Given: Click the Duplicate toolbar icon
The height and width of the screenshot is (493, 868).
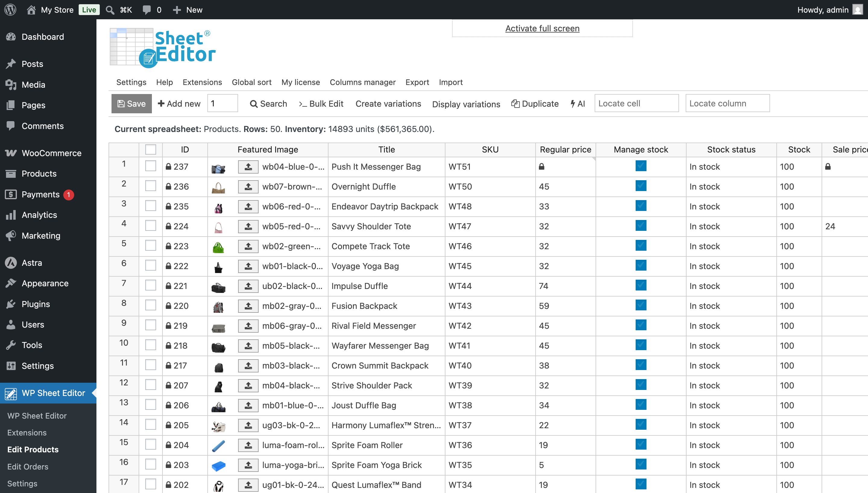Looking at the screenshot, I should tap(515, 104).
